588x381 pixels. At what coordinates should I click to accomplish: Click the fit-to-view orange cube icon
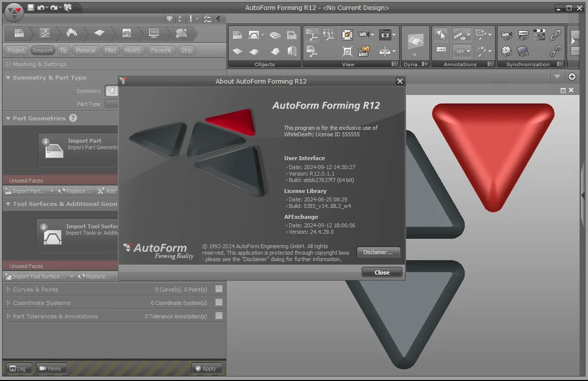pos(347,35)
